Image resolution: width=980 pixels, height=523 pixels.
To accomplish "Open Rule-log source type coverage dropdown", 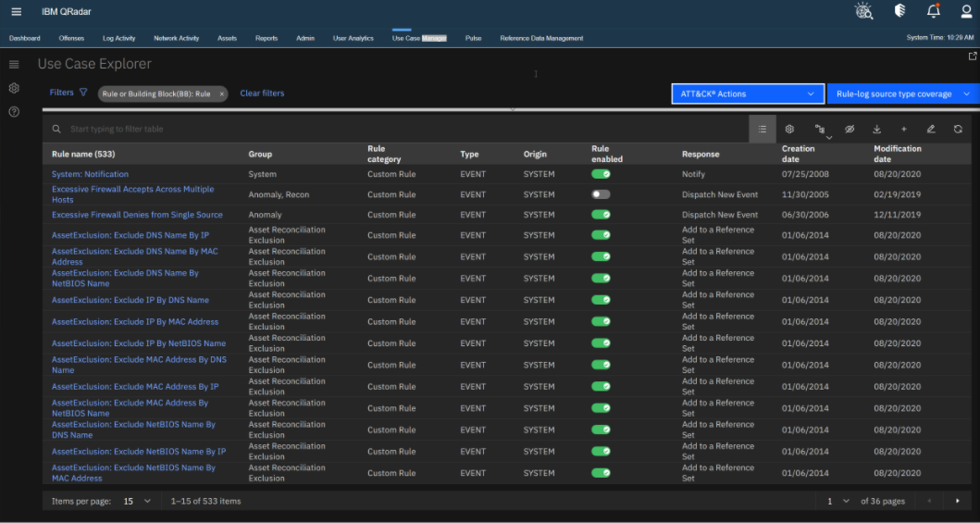I will pos(902,93).
